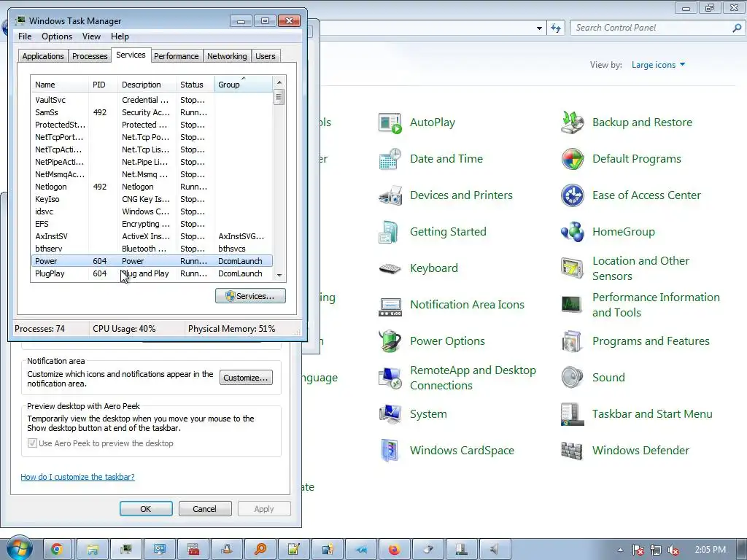Open Getting Started icon

[390, 232]
